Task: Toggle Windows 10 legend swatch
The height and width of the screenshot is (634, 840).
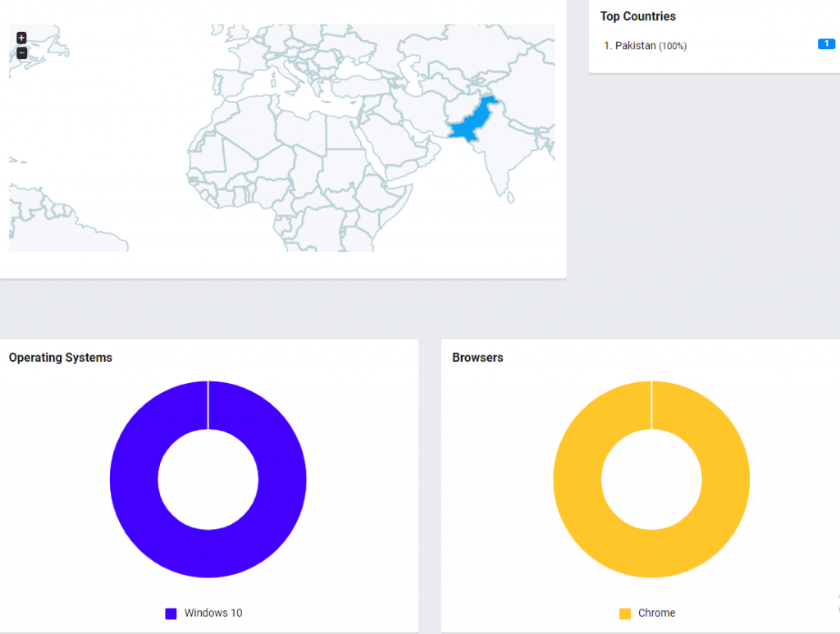Action: click(171, 613)
